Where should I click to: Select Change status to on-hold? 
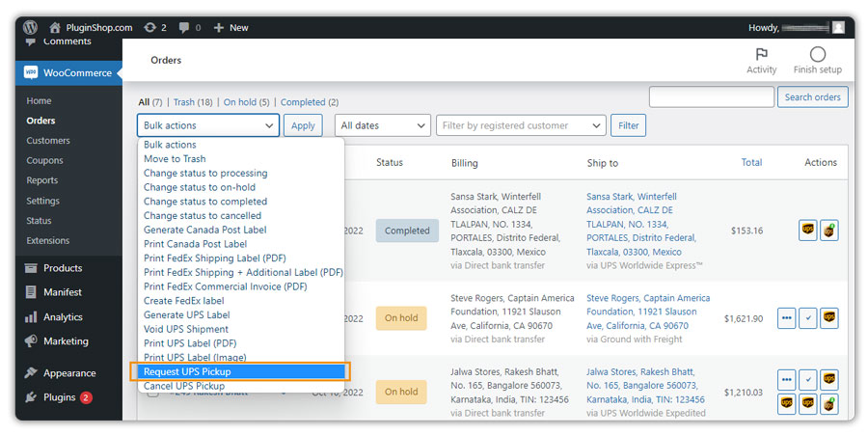pyautogui.click(x=241, y=187)
